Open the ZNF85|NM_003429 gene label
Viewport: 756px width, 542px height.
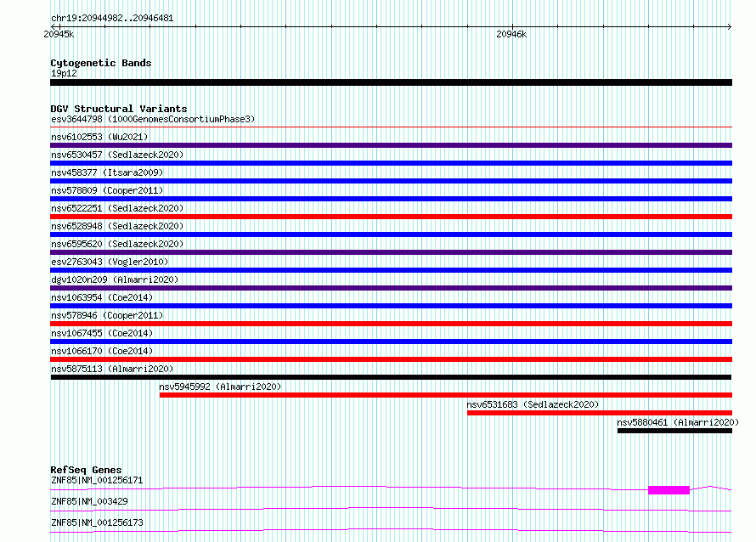pos(89,501)
